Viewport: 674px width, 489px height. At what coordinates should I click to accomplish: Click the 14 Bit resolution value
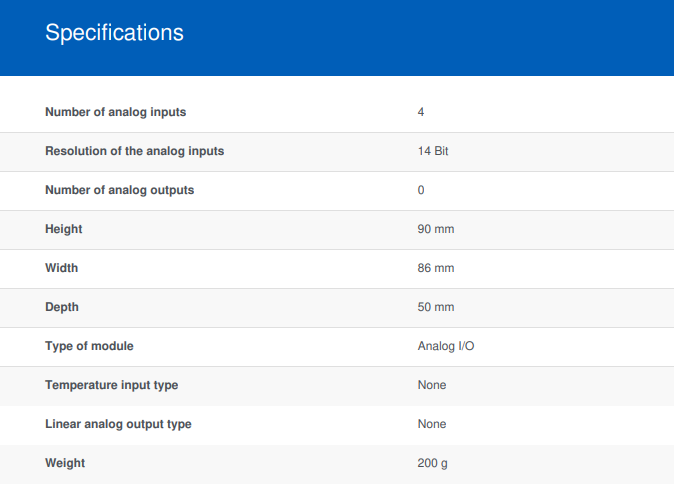pos(433,151)
